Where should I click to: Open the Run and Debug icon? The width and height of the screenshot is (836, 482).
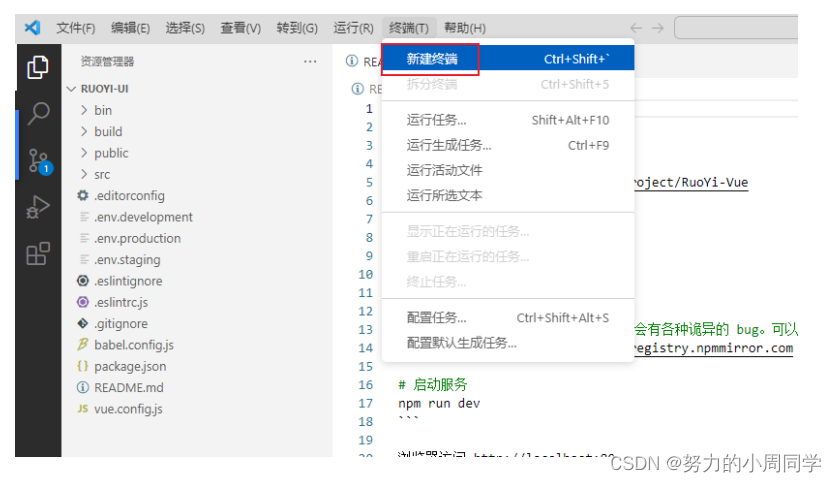click(38, 207)
